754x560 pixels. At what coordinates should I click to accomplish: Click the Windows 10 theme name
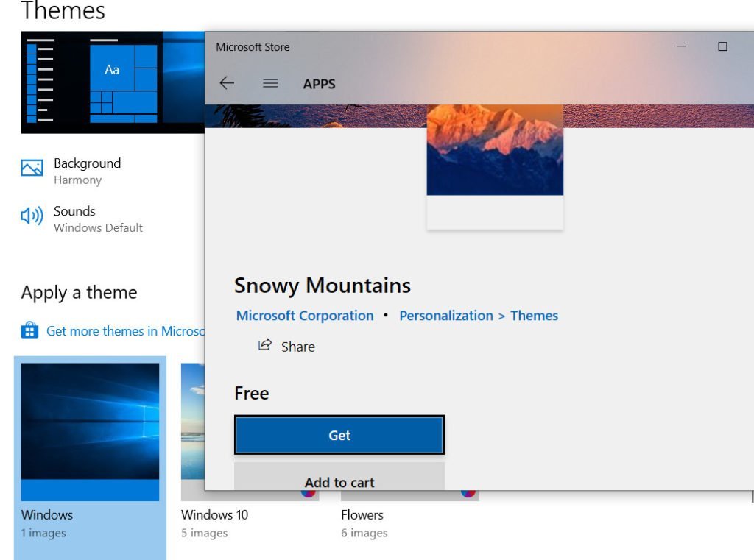[214, 515]
